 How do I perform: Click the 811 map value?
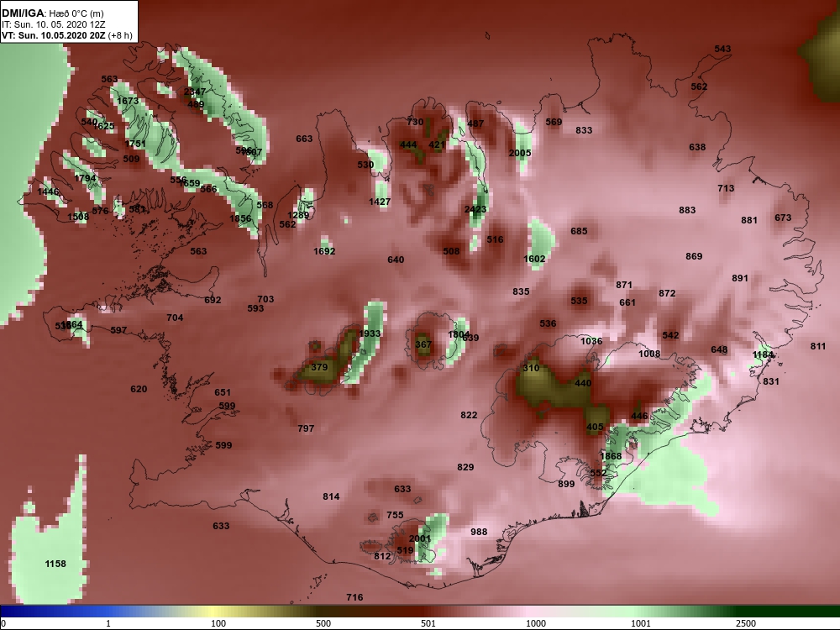818,346
